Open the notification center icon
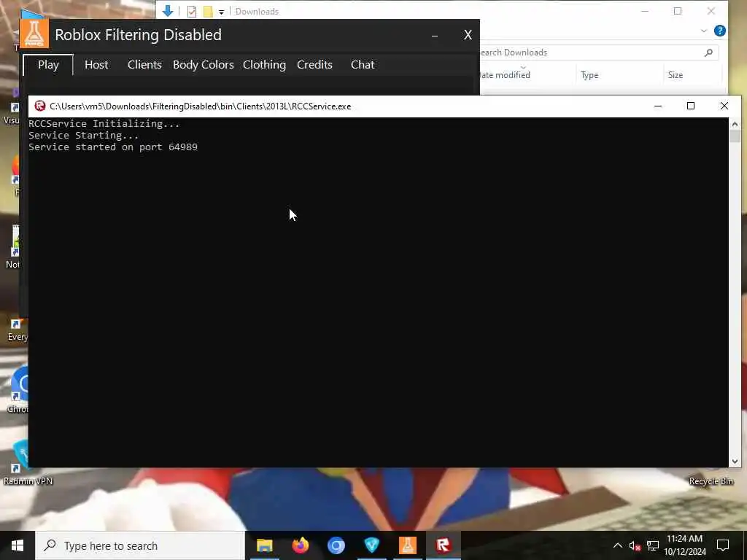 [x=723, y=545]
